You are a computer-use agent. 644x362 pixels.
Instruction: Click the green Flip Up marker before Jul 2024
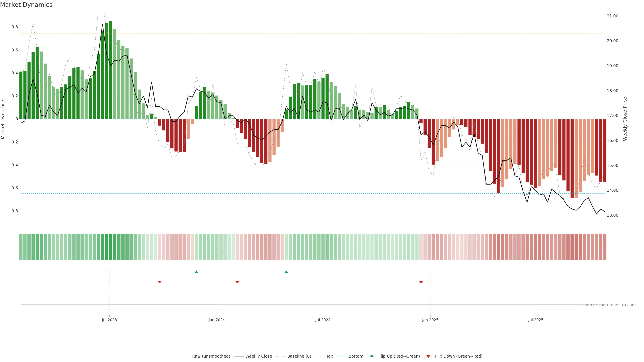pyautogui.click(x=286, y=272)
